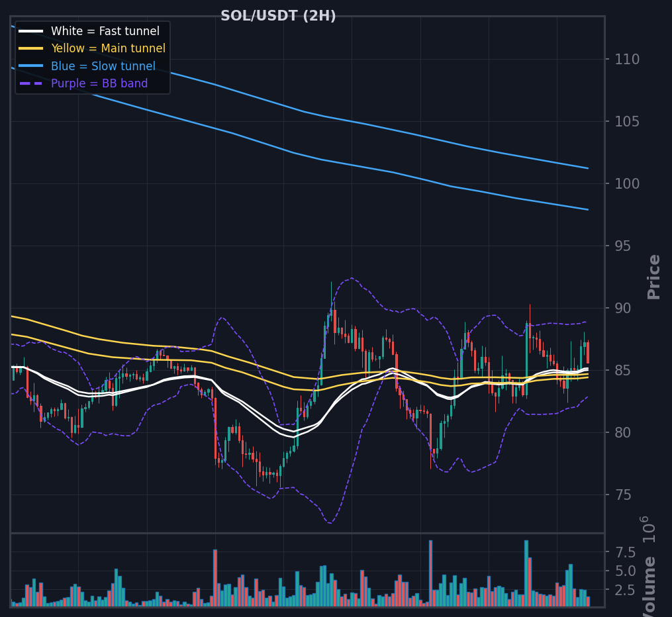Click the 'Purple = BB band' legend label
The image size is (672, 617).
[x=99, y=83]
